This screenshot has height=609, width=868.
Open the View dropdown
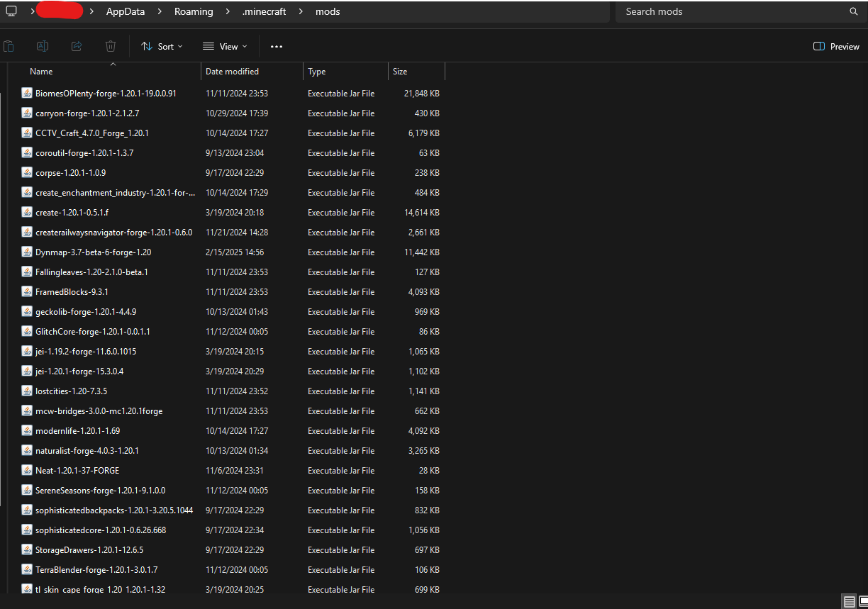225,47
